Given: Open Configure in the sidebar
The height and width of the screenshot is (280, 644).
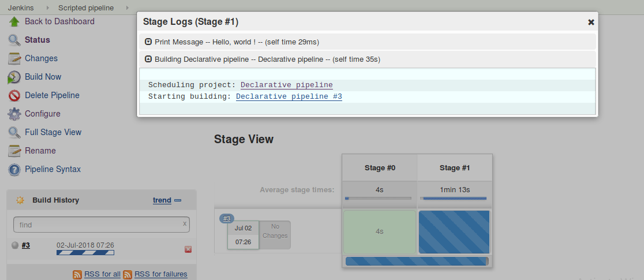Looking at the screenshot, I should [42, 114].
